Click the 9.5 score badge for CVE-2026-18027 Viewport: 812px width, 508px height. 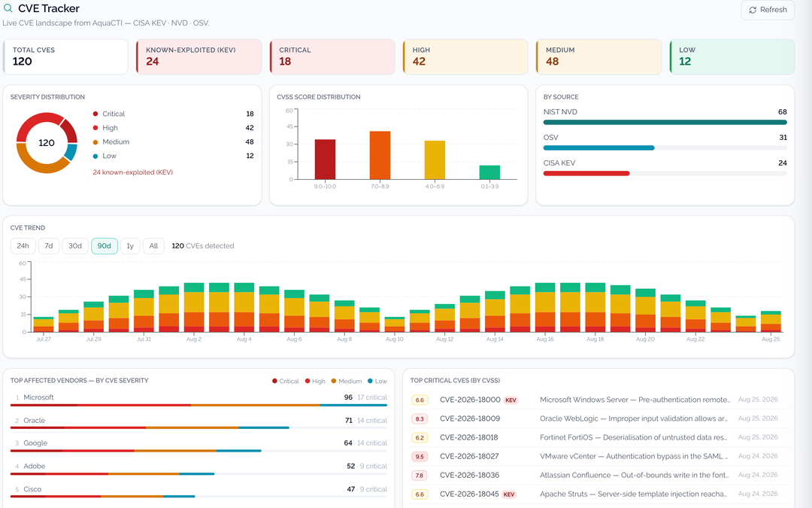click(420, 457)
